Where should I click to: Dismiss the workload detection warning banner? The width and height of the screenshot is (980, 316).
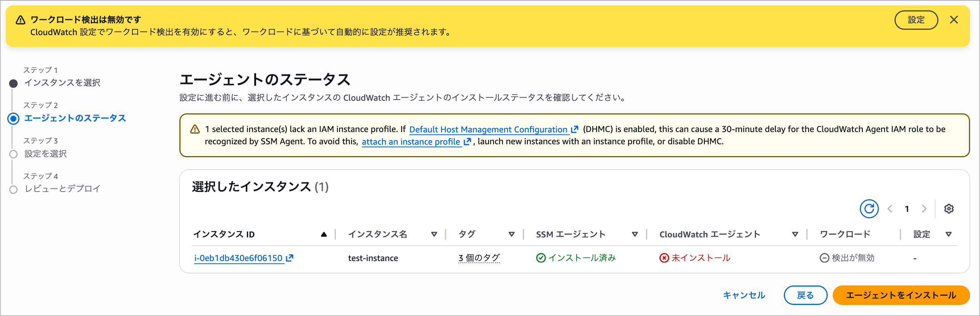(954, 20)
